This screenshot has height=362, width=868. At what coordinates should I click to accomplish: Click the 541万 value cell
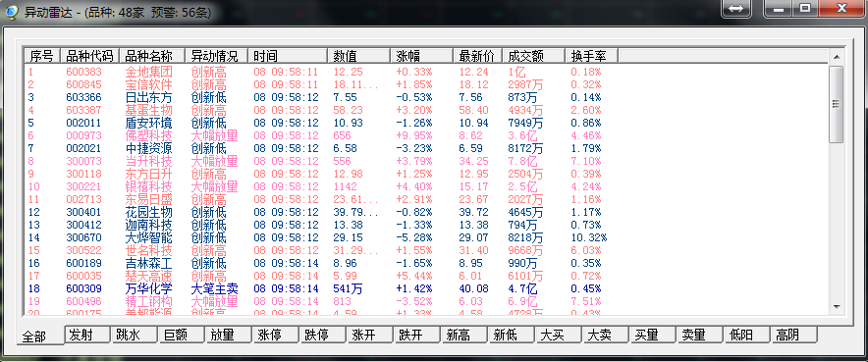(x=348, y=288)
